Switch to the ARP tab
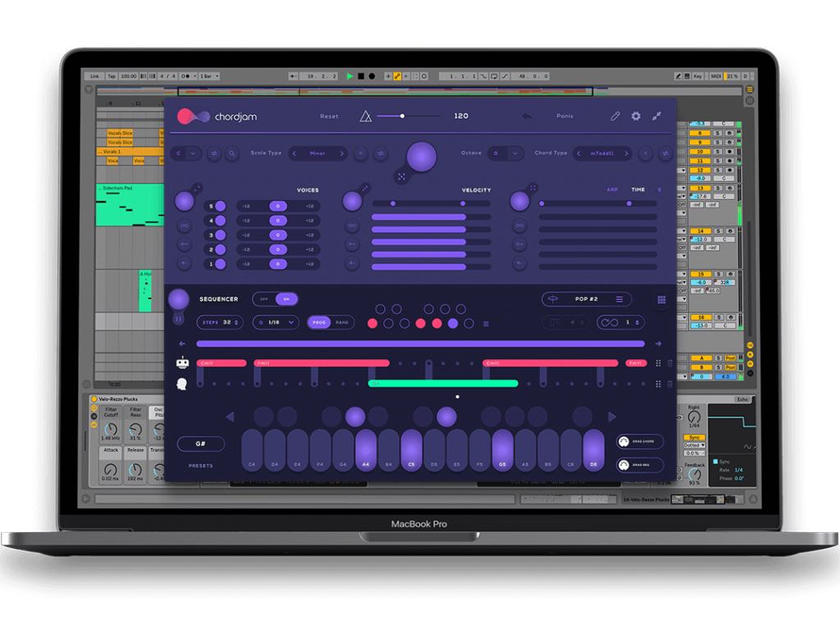The image size is (840, 632). (x=612, y=189)
